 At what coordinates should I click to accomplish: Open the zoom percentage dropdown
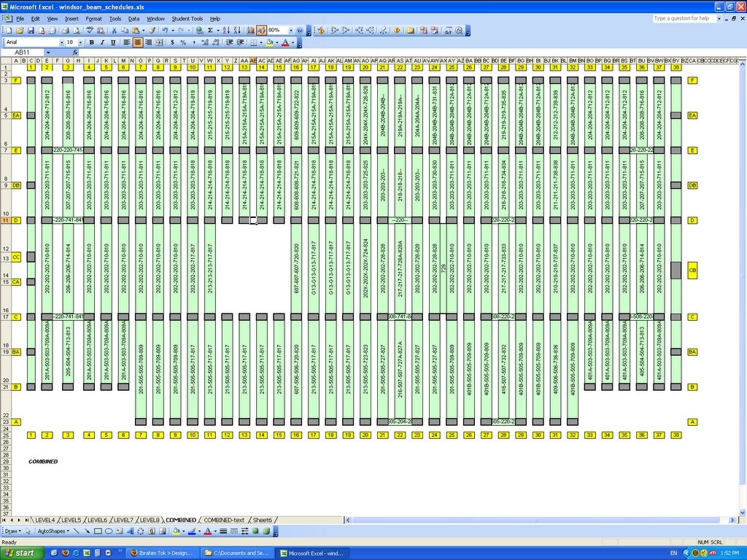[290, 31]
